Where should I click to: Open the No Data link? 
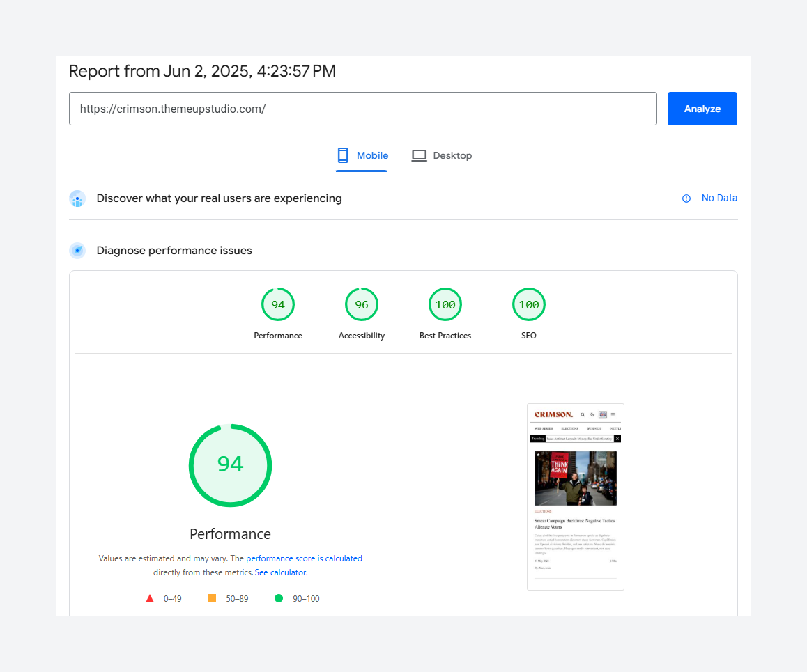tap(719, 198)
